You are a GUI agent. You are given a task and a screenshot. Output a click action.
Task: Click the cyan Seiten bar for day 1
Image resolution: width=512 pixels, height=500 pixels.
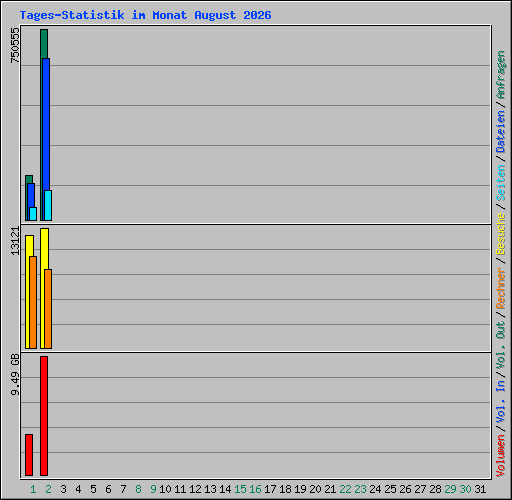tap(33, 214)
